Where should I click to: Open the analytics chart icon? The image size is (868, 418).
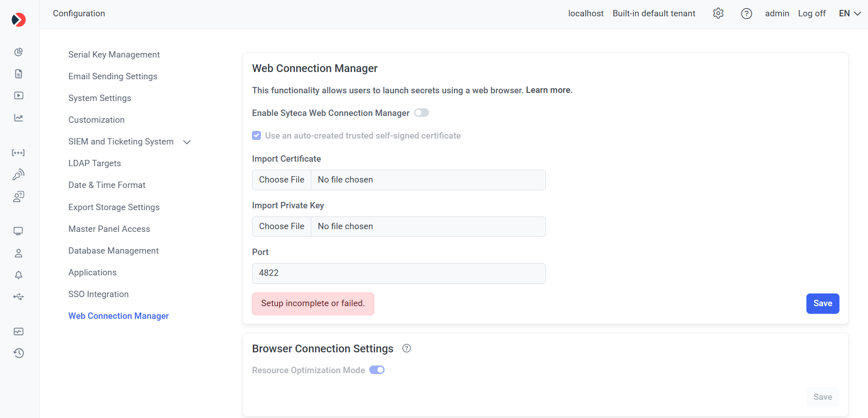point(18,117)
